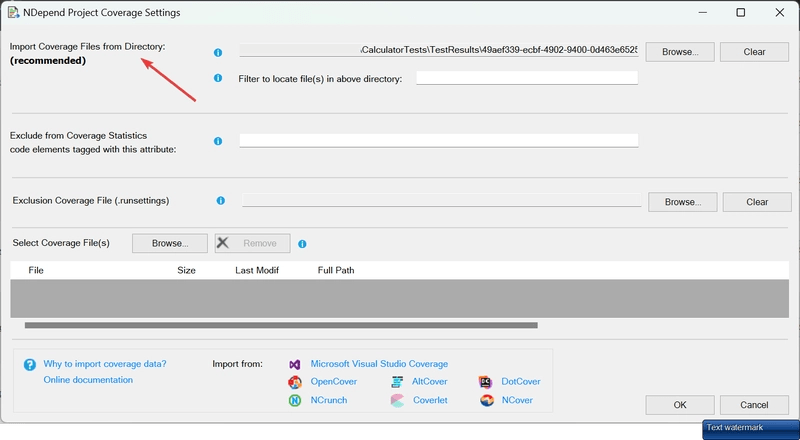Click the exclusion coverage file path field
The image size is (800, 440).
click(x=442, y=200)
